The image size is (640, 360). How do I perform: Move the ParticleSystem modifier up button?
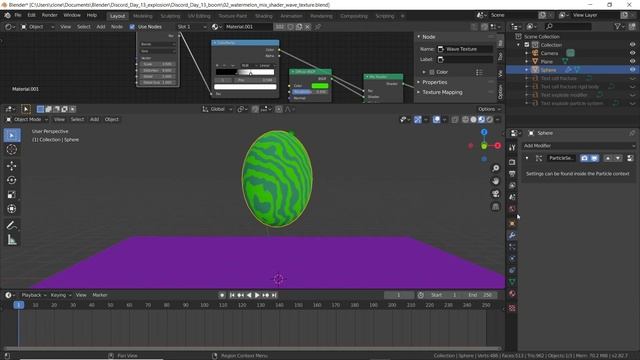608,158
